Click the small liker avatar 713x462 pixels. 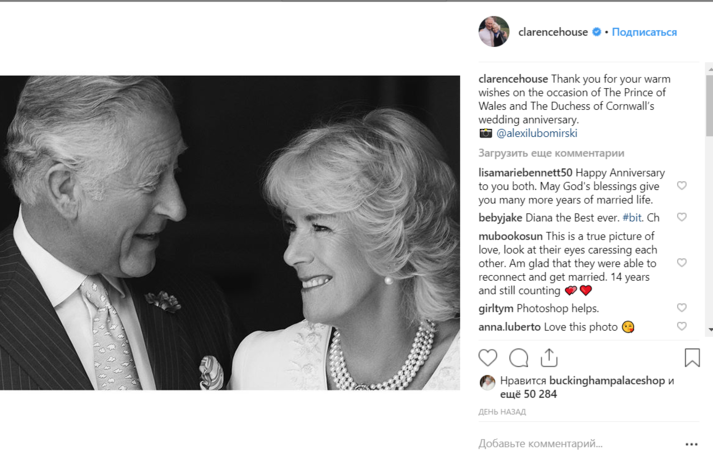coord(487,382)
